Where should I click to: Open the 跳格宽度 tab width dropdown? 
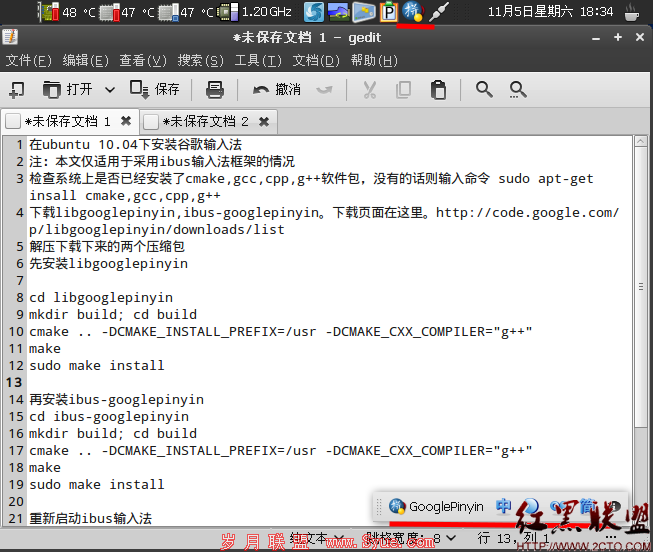(x=411, y=538)
